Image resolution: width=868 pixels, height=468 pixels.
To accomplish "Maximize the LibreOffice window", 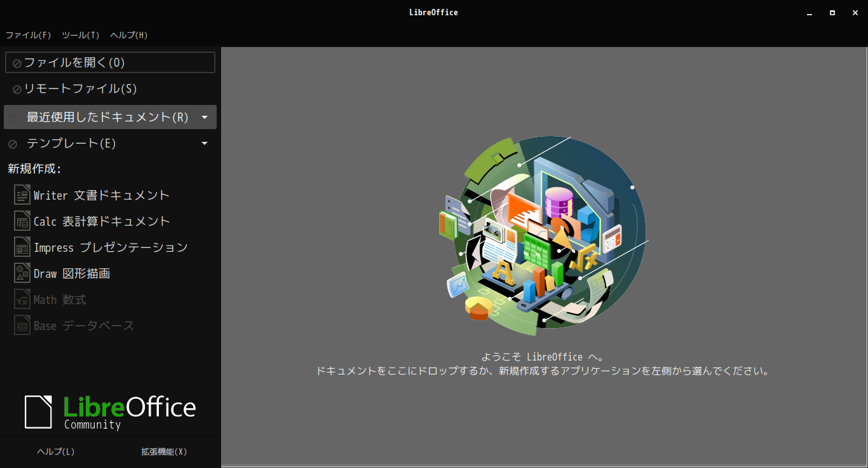I will (x=832, y=13).
